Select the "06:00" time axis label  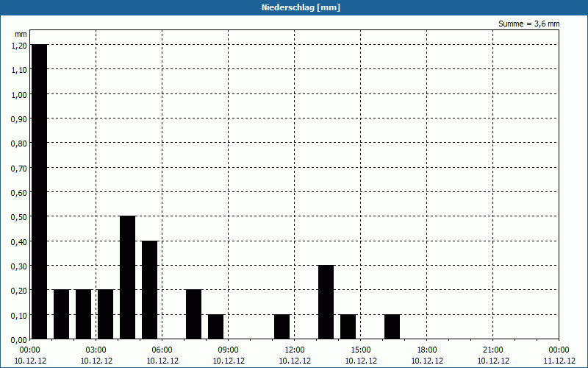point(162,350)
